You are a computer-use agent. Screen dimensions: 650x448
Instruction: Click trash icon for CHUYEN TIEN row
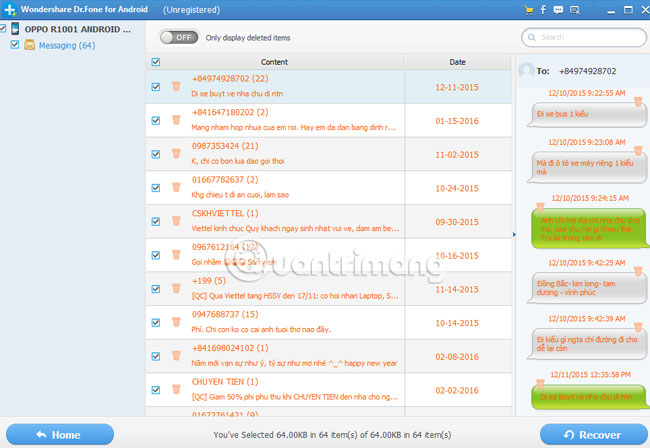[176, 390]
